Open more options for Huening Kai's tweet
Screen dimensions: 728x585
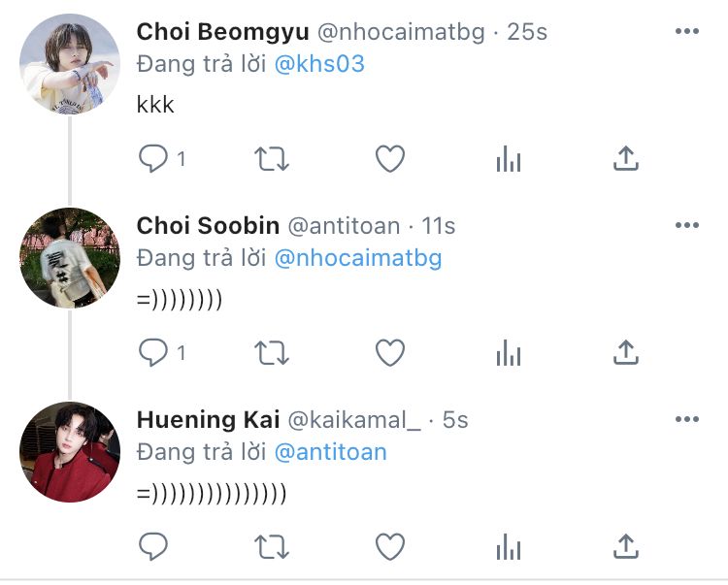[x=687, y=419]
